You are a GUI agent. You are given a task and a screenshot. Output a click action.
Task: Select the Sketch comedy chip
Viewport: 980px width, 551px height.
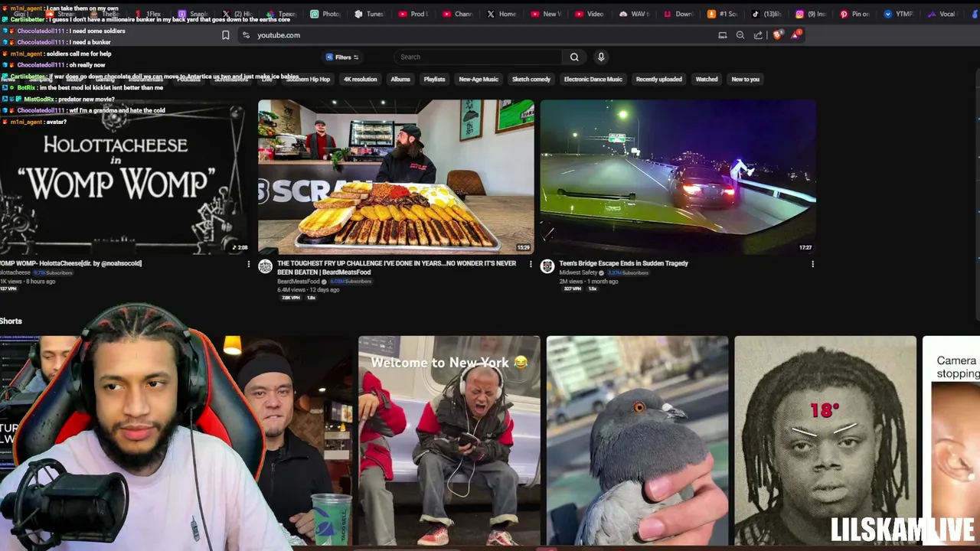(x=531, y=79)
